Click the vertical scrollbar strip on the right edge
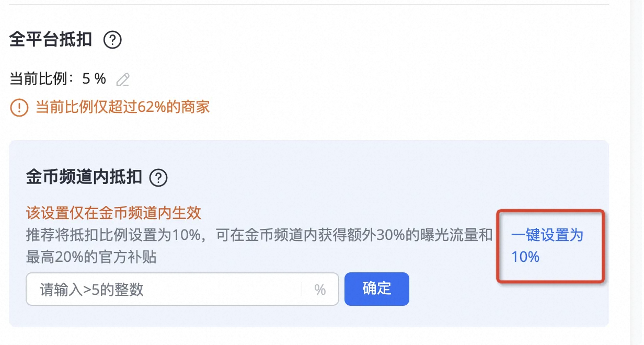 [637, 172]
